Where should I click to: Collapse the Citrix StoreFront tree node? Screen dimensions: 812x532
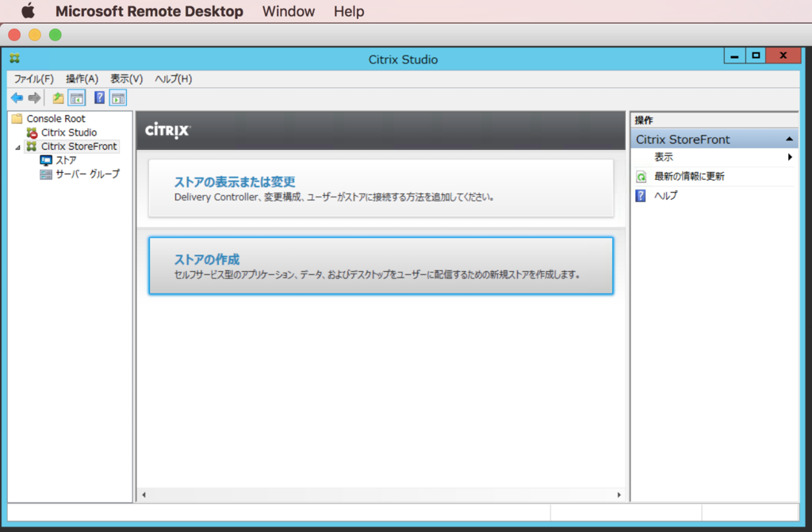[17, 147]
